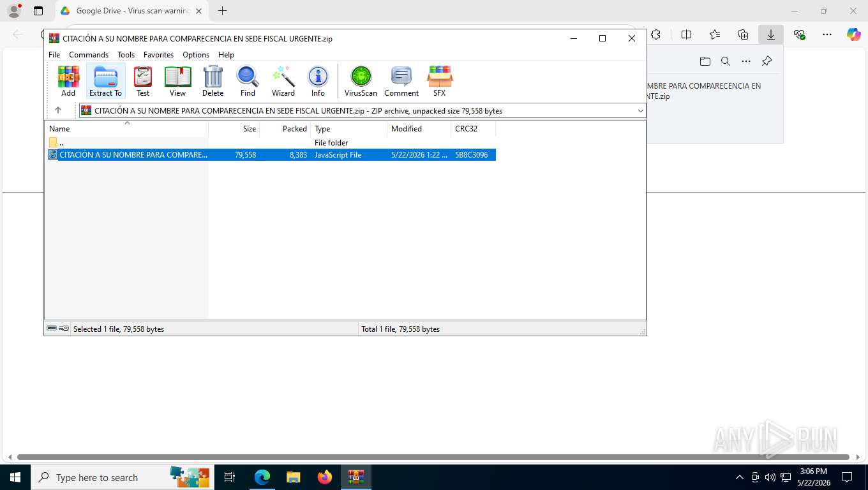Click the drive icon in WinRAR status bar
This screenshot has height=490, width=868.
tap(52, 329)
